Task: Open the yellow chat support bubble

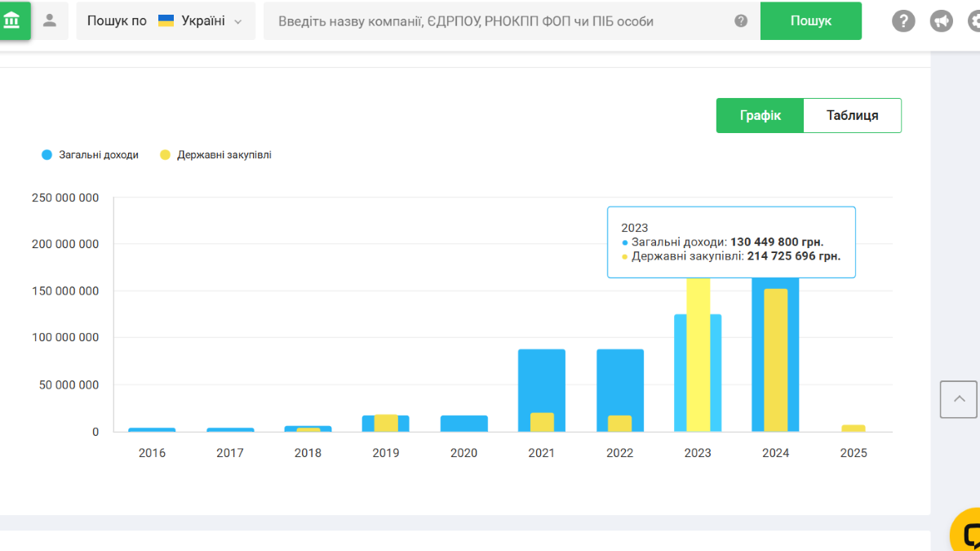Action: (x=969, y=533)
